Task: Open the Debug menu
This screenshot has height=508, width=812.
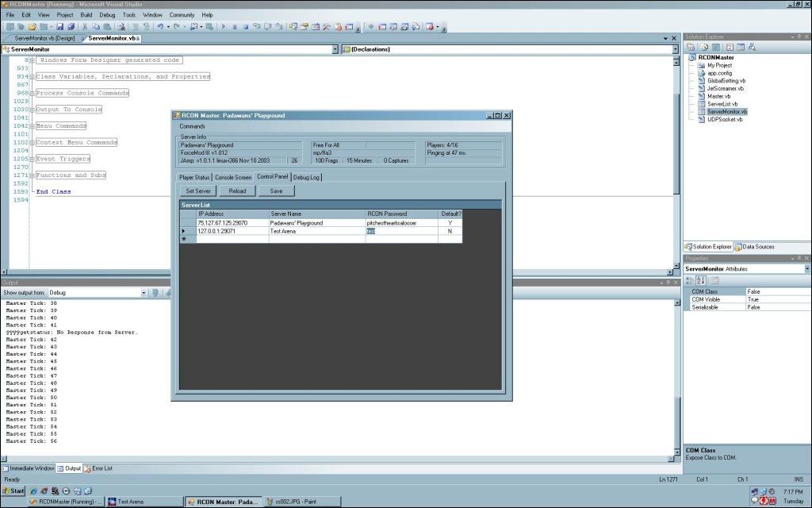Action: (x=107, y=15)
